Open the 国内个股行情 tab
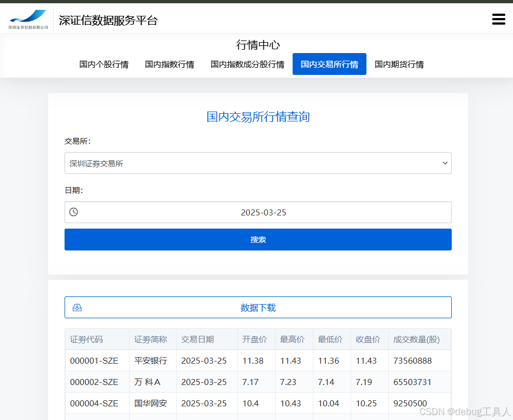 click(x=104, y=64)
